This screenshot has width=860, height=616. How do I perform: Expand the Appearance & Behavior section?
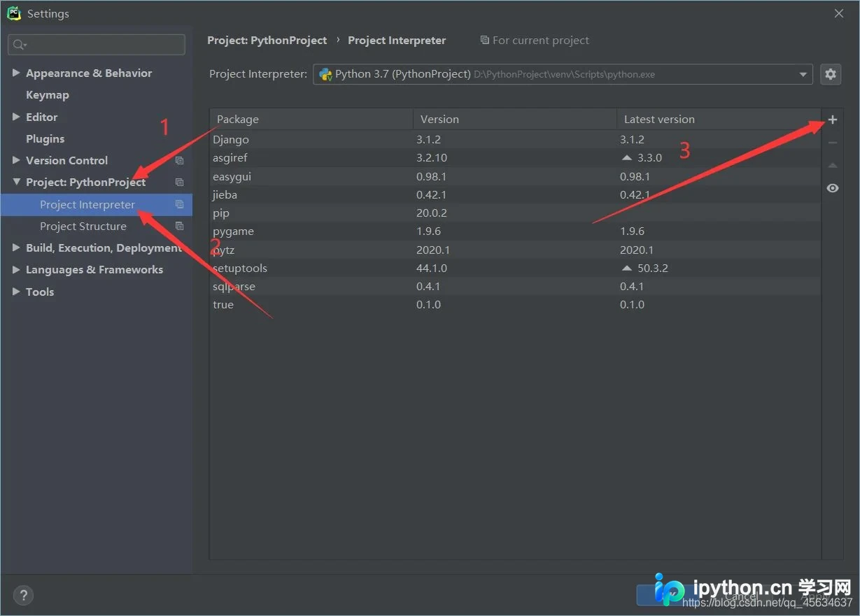(x=16, y=73)
